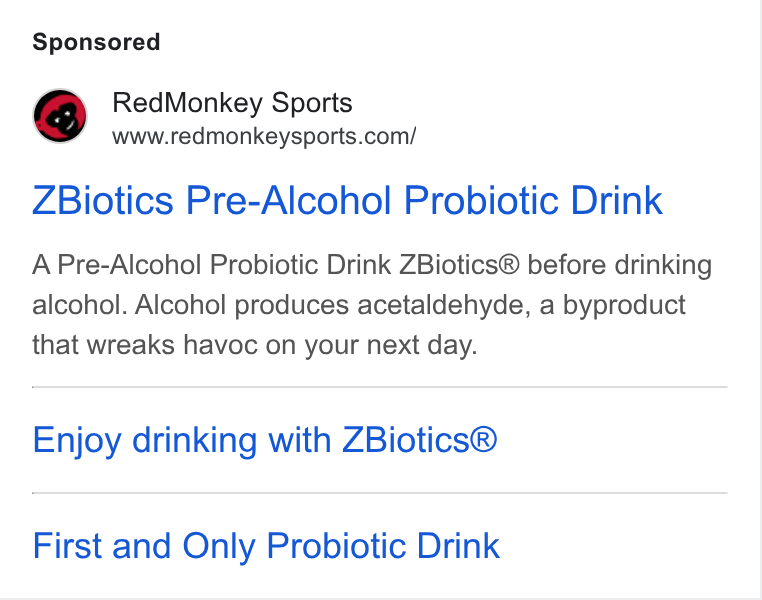Click the word 'Sports' in advertiser name
The image size is (762, 600).
click(x=312, y=103)
